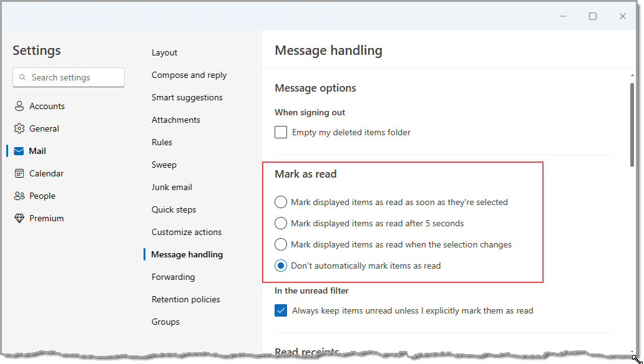Open Calendar settings using its icon
The width and height of the screenshot is (644, 364).
[x=19, y=173]
